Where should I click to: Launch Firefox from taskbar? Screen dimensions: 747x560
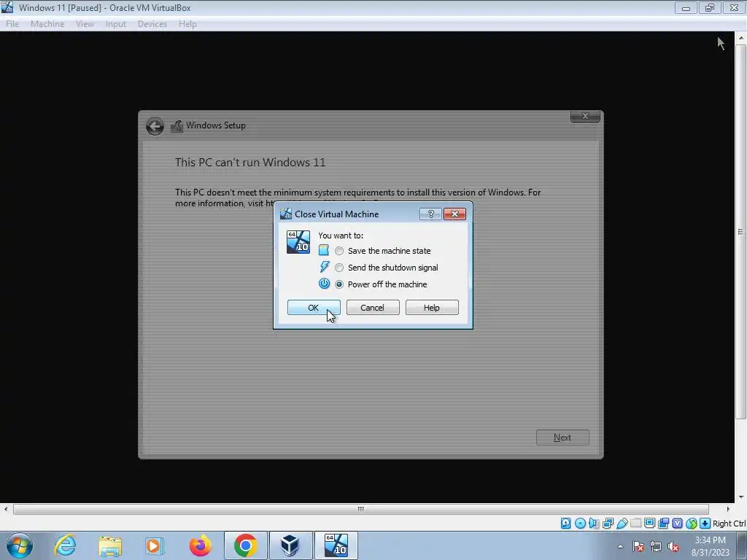[x=200, y=545]
